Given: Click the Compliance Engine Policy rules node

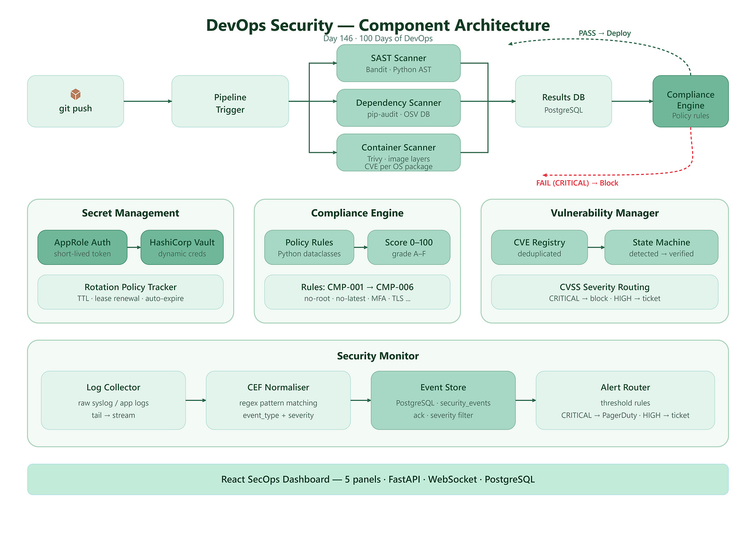Looking at the screenshot, I should coord(691,101).
